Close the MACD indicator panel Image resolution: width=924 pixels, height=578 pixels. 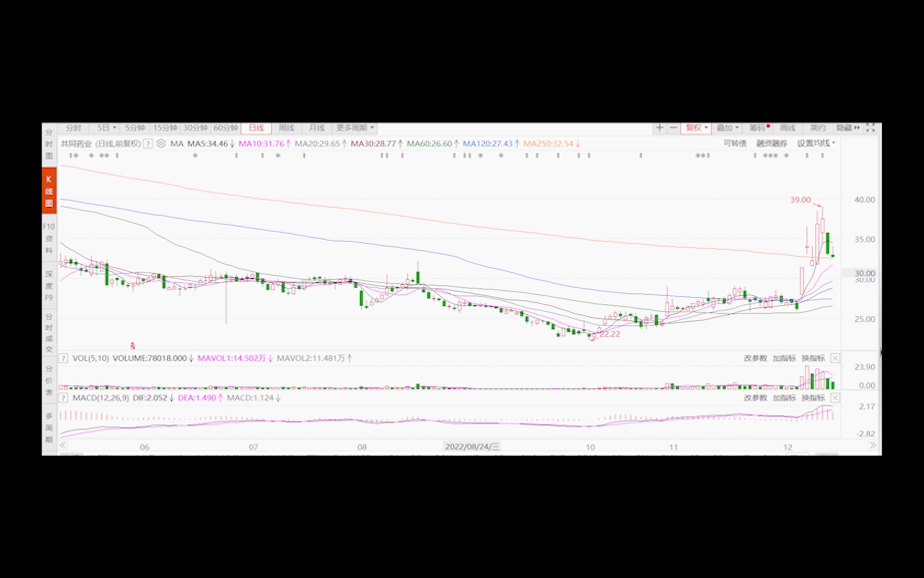[x=835, y=398]
